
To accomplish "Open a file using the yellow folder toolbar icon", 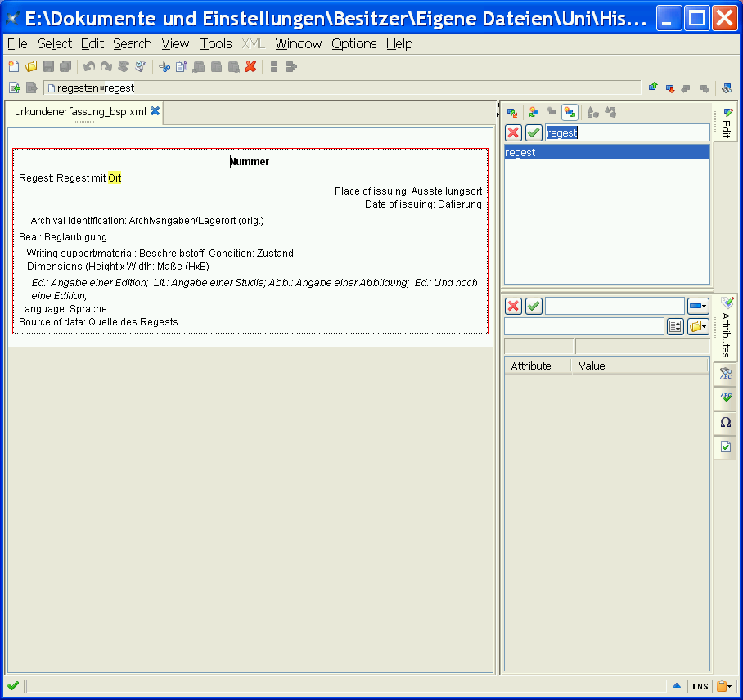I will pos(31,67).
